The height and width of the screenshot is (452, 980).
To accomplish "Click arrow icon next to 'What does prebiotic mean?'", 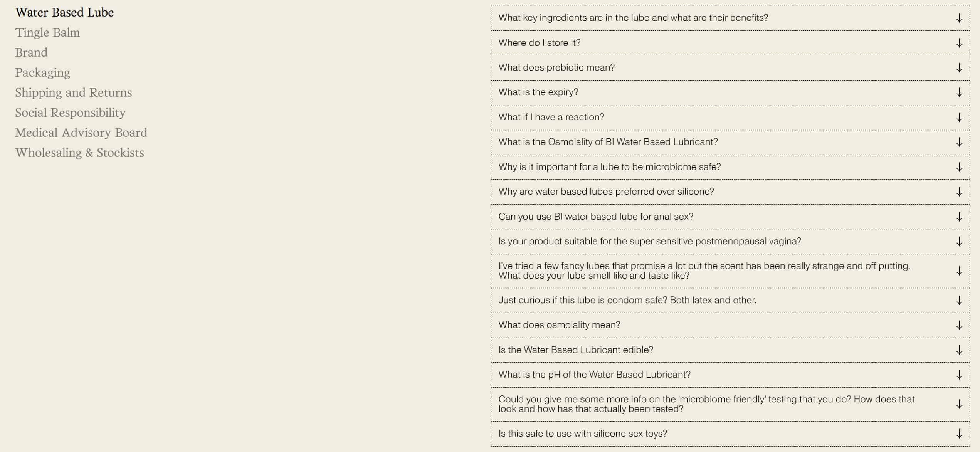I will click(x=959, y=68).
